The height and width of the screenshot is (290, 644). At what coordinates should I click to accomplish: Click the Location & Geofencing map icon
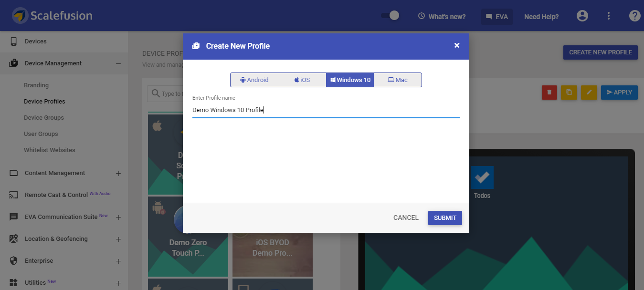coord(14,239)
